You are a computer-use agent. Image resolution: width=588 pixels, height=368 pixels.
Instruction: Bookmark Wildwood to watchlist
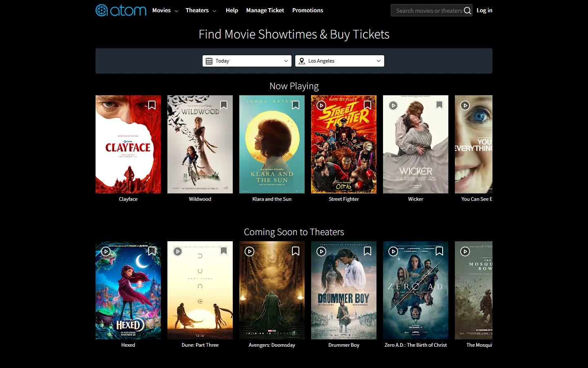pyautogui.click(x=224, y=105)
